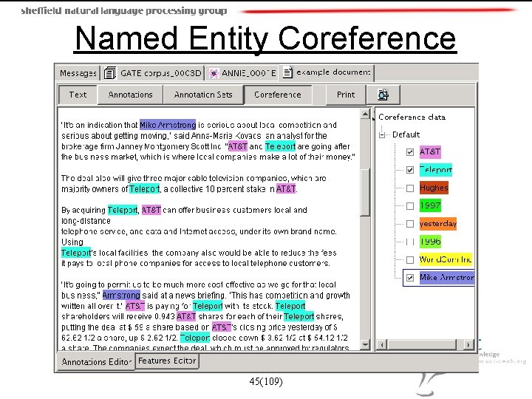This screenshot has width=532, height=399.
Task: Click the 1997 green color label
Action: coord(430,205)
